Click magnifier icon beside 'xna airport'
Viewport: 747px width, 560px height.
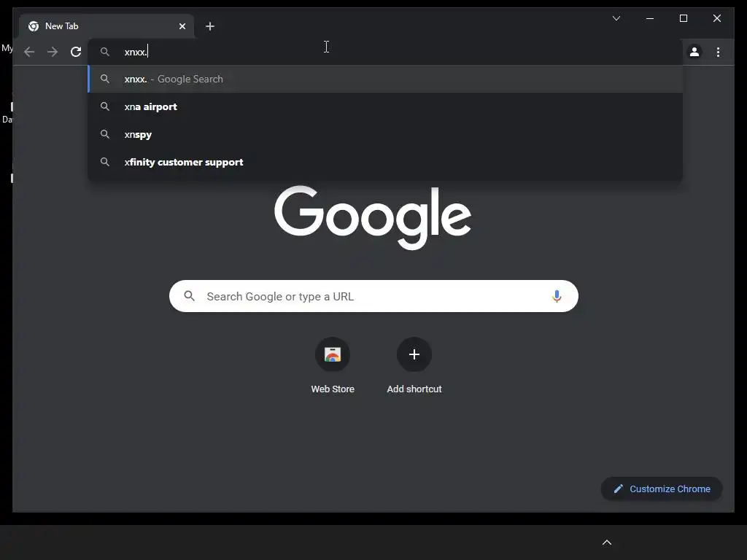[105, 106]
